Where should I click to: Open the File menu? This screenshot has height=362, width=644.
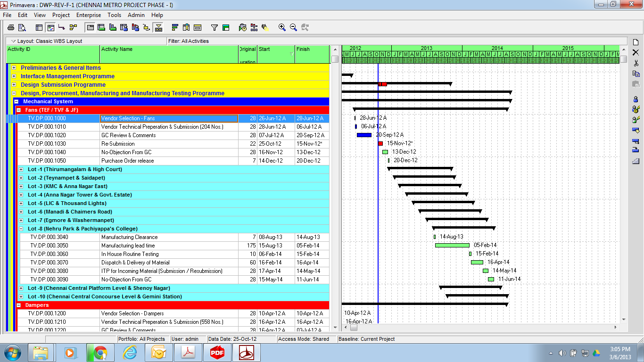(x=7, y=15)
